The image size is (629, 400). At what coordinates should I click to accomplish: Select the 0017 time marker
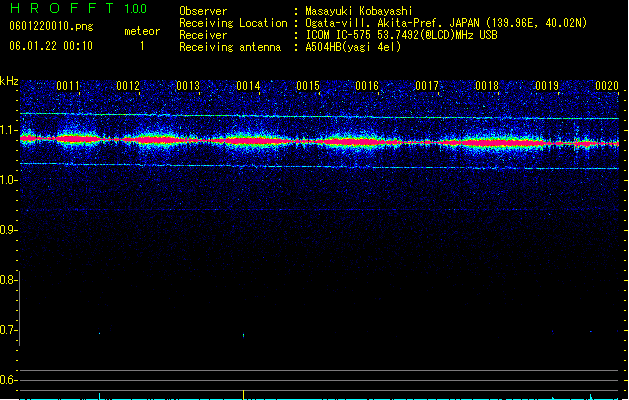pos(427,86)
